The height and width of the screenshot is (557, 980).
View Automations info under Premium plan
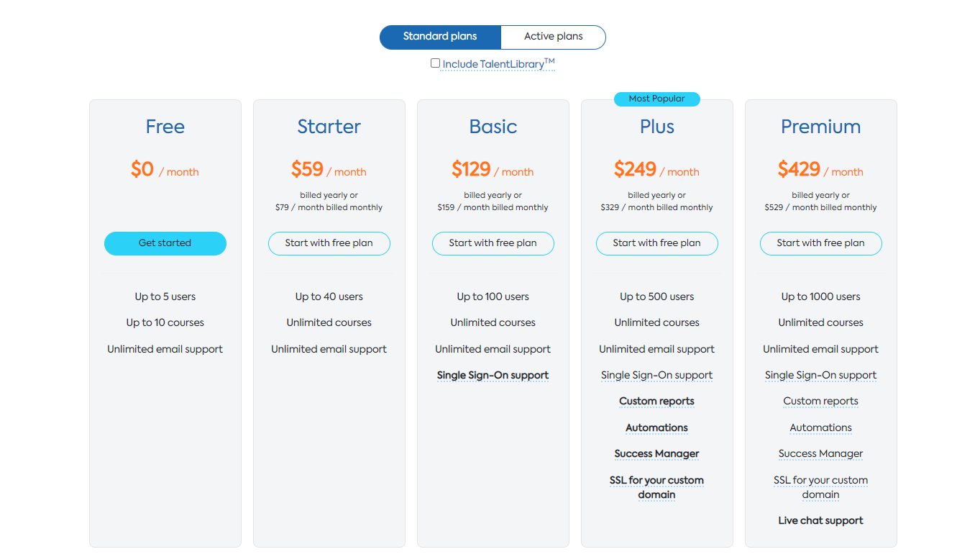coord(820,427)
